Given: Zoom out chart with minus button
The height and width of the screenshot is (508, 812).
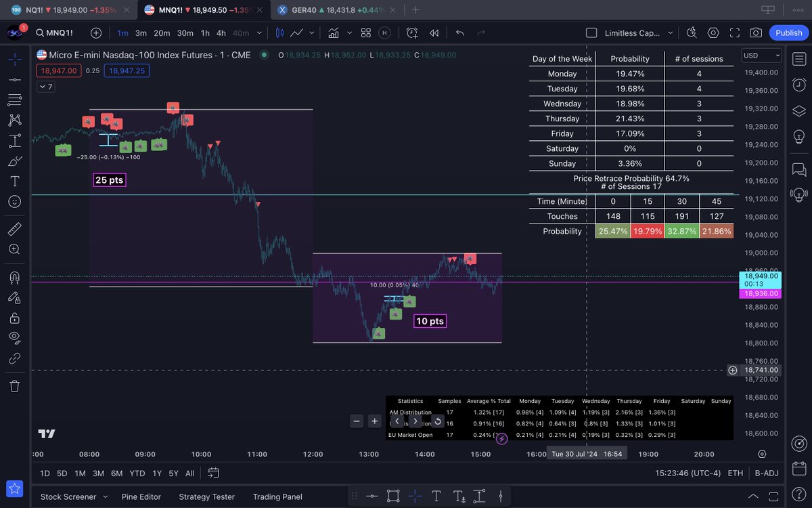Looking at the screenshot, I should (357, 421).
